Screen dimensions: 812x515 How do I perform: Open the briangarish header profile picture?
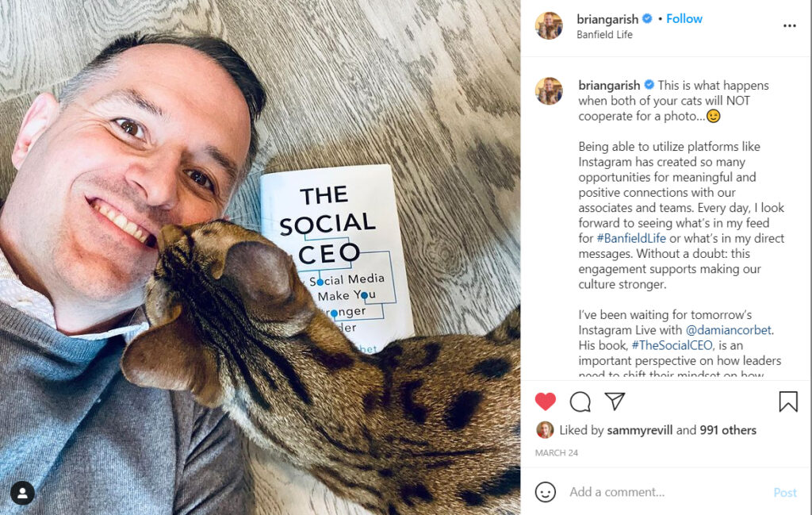[x=549, y=25]
